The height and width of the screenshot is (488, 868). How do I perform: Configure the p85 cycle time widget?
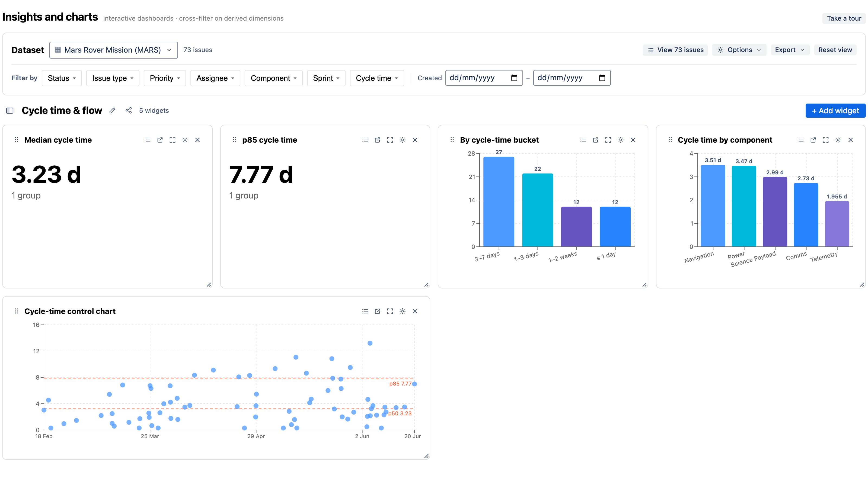click(402, 140)
